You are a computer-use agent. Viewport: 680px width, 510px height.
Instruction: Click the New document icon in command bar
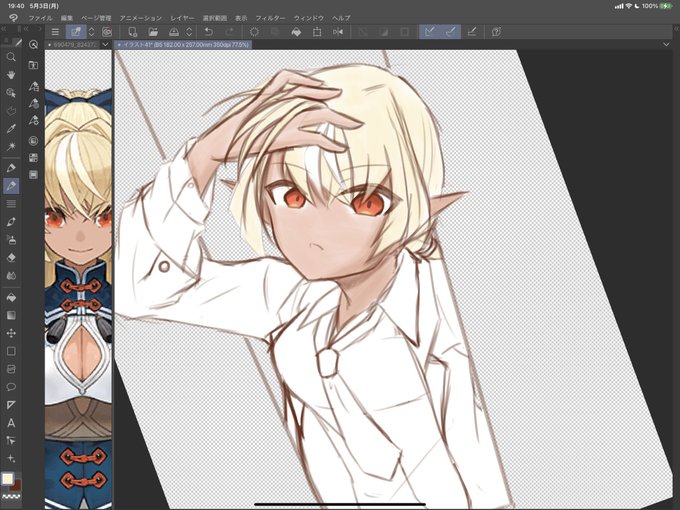point(133,32)
